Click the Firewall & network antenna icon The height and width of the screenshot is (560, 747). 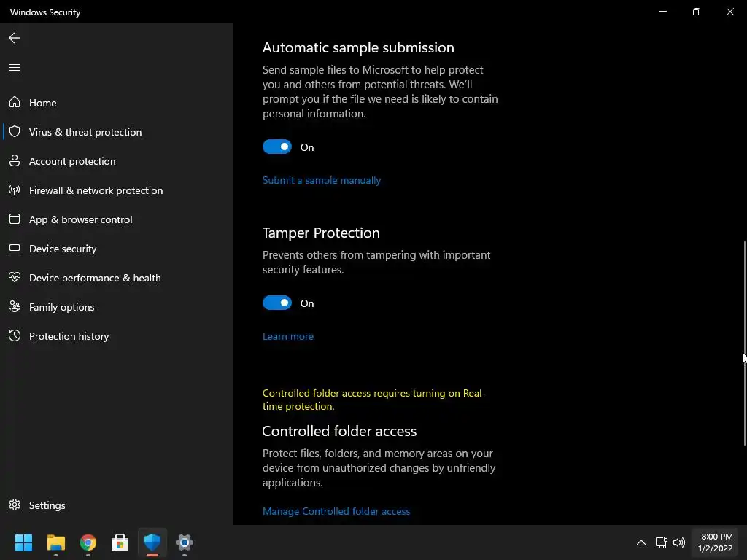pos(15,190)
